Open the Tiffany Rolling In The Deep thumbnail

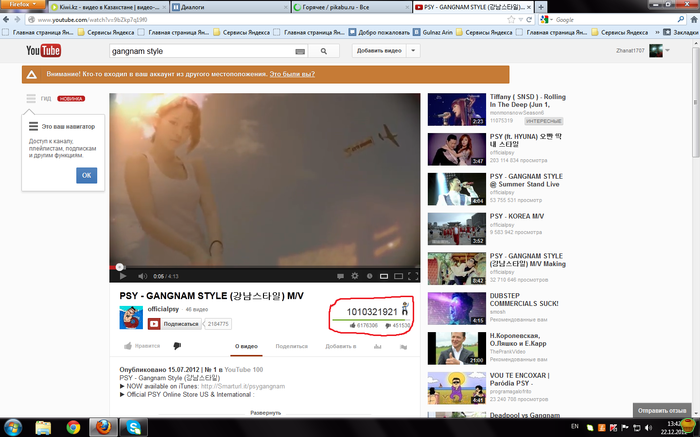(x=457, y=109)
